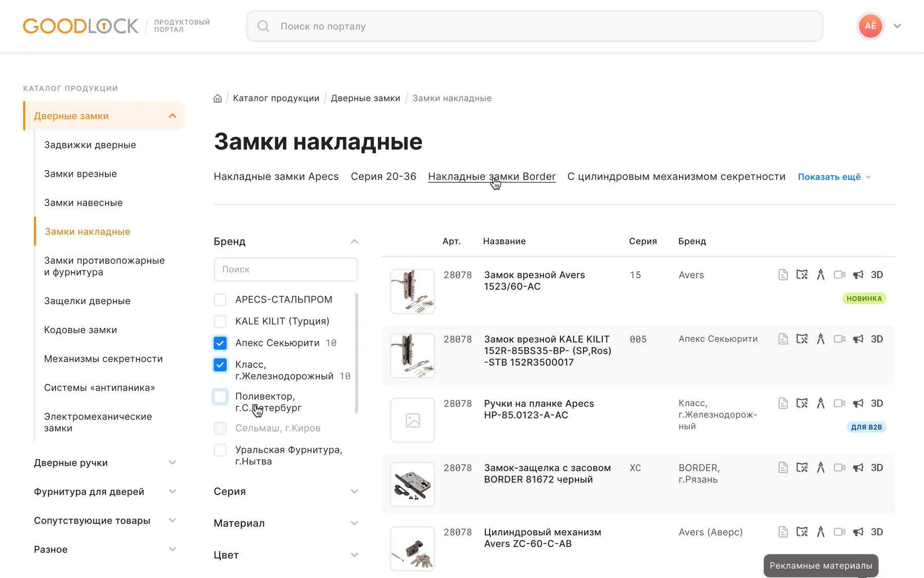Go to Дверные замки breadcrumb
Image resolution: width=924 pixels, height=578 pixels.
(365, 98)
